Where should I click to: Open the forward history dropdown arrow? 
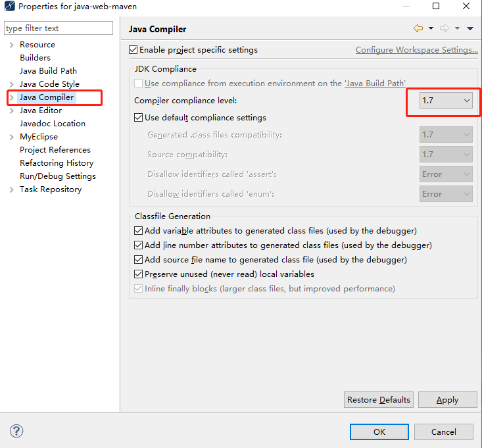458,28
